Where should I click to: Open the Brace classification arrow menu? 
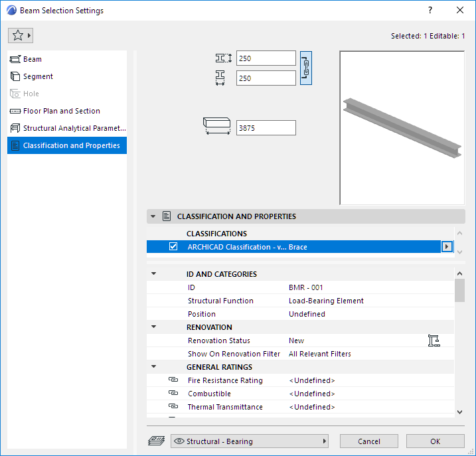click(x=447, y=246)
